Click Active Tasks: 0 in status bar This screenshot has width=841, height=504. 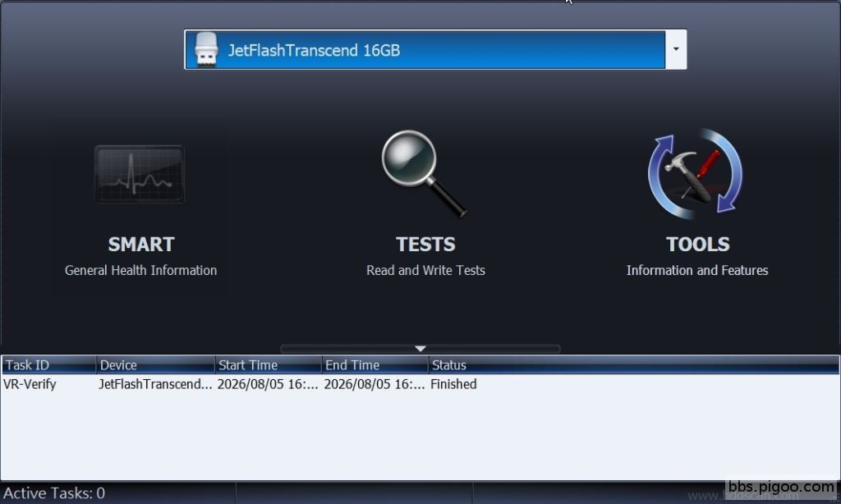click(x=54, y=493)
